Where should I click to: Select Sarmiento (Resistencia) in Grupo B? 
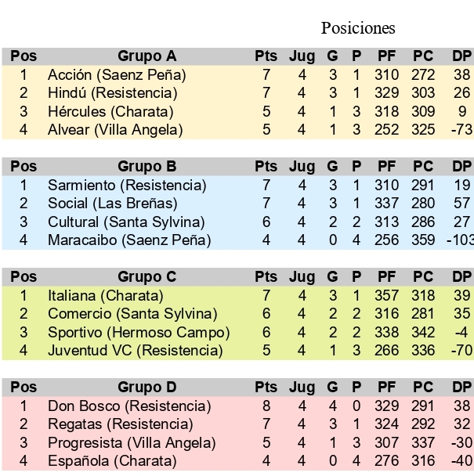127,186
